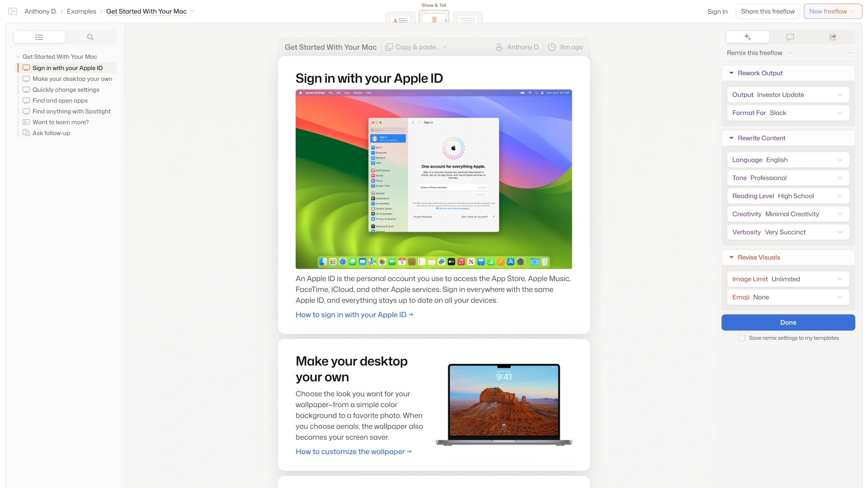This screenshot has width=868, height=488.
Task: Click the author avatar icon beside Anthony D.
Action: point(499,47)
